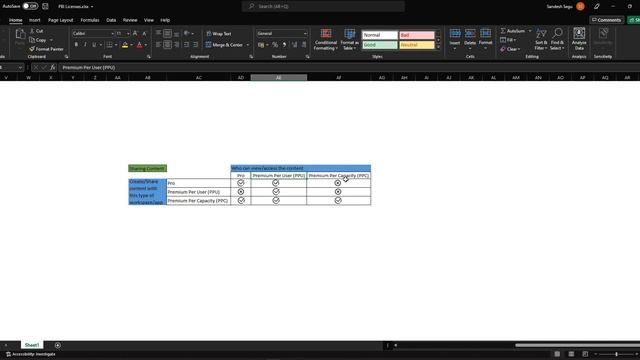Click the orientation text angle icon

pos(187,33)
